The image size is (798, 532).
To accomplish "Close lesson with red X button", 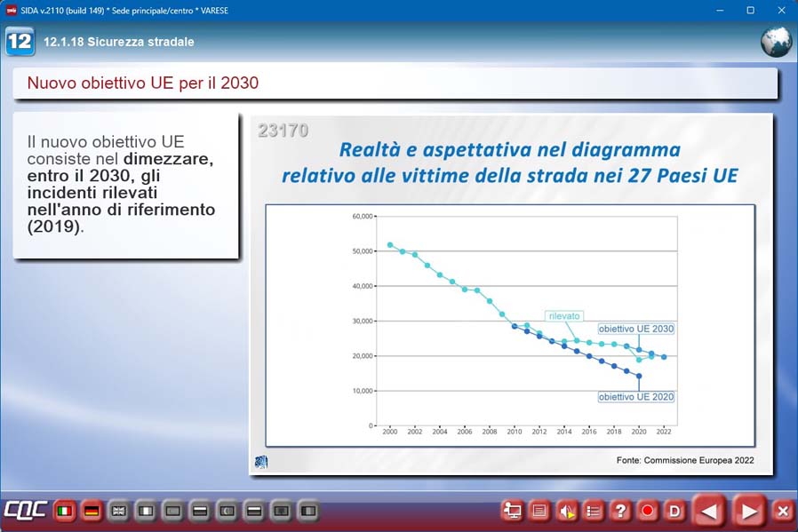I will pos(782,512).
